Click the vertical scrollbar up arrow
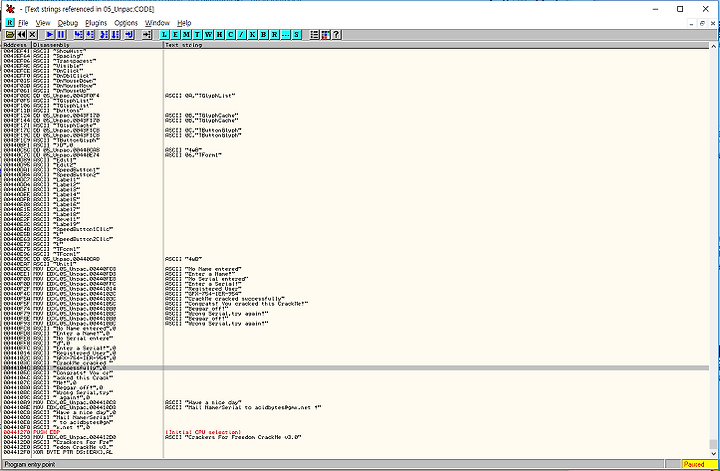The width and height of the screenshot is (720, 471). 713,46
